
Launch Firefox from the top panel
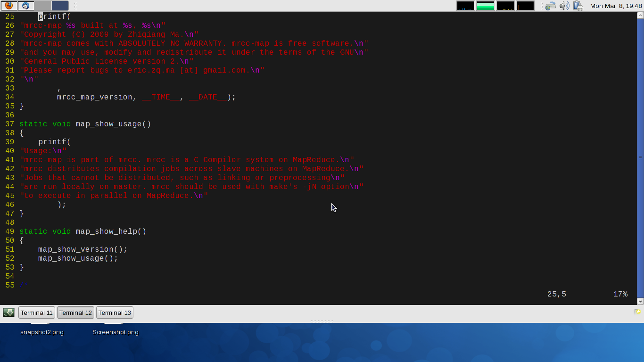coord(9,6)
